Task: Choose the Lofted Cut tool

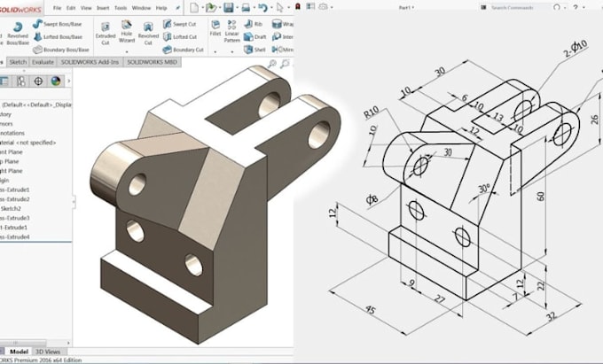Action: click(x=180, y=37)
